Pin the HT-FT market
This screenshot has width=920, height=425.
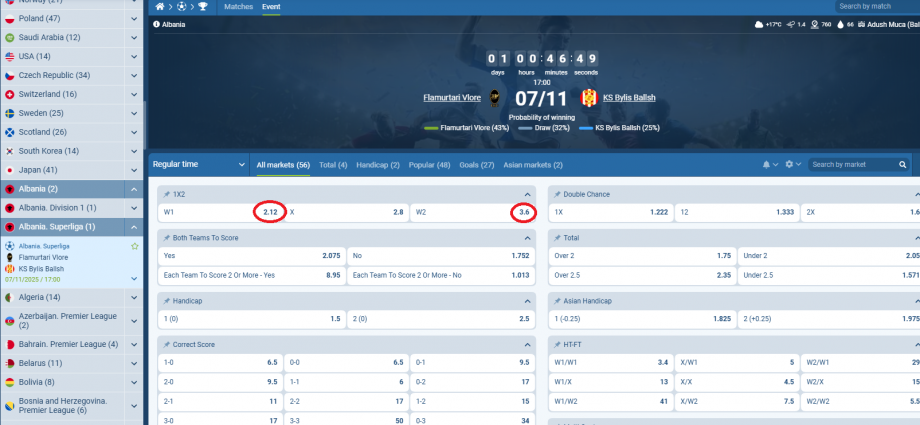557,345
